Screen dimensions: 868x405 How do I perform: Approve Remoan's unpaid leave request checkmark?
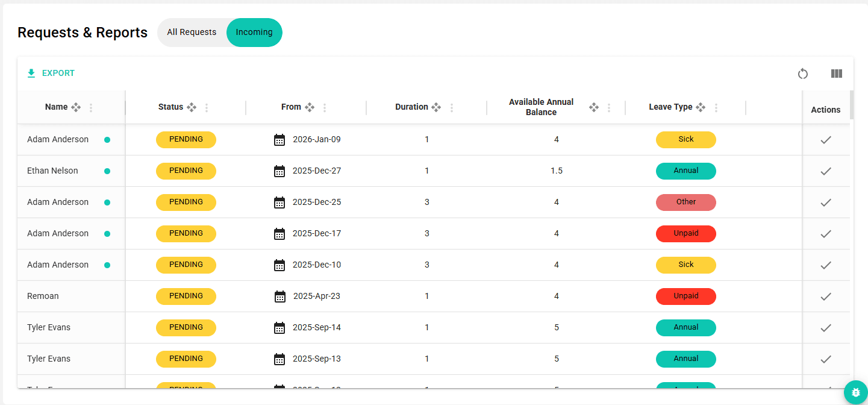coord(826,296)
